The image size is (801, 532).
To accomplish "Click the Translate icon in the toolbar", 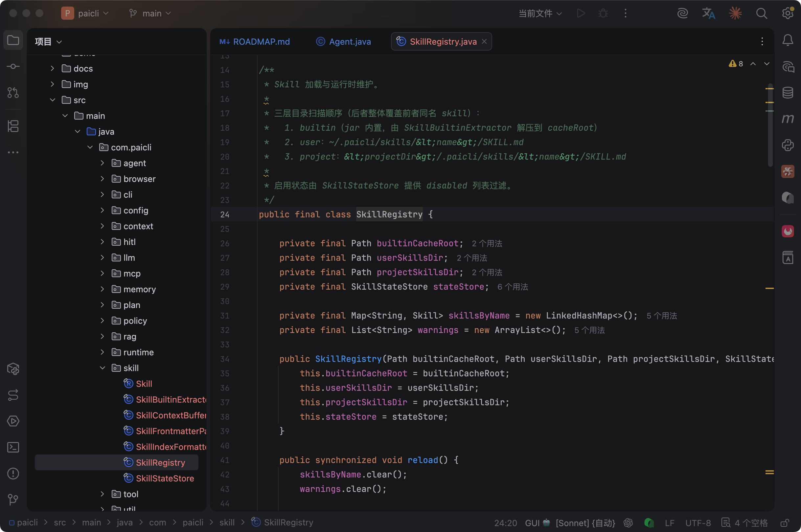I will (x=709, y=13).
